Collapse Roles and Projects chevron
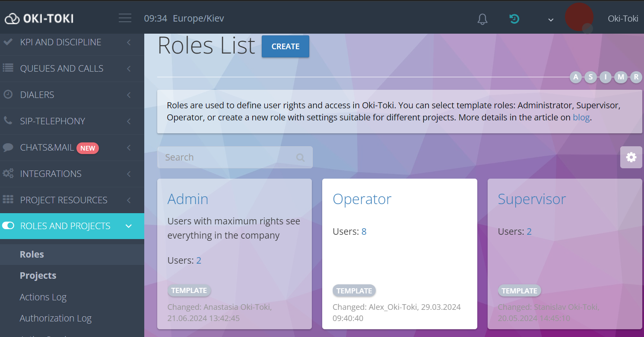The image size is (644, 337). click(129, 226)
